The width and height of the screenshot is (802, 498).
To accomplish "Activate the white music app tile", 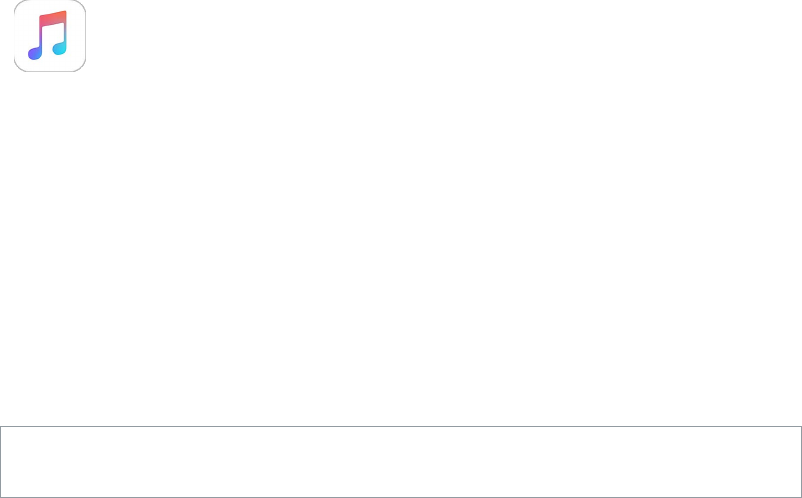I will (50, 36).
